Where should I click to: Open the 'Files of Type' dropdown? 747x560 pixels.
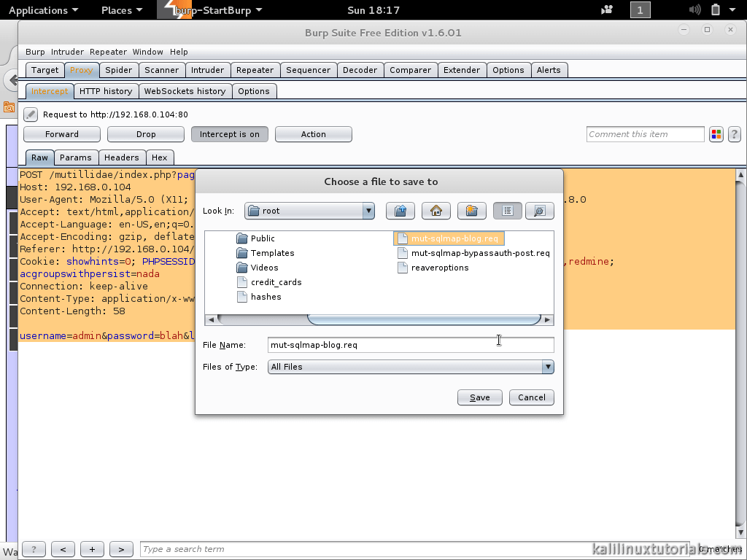coord(547,367)
